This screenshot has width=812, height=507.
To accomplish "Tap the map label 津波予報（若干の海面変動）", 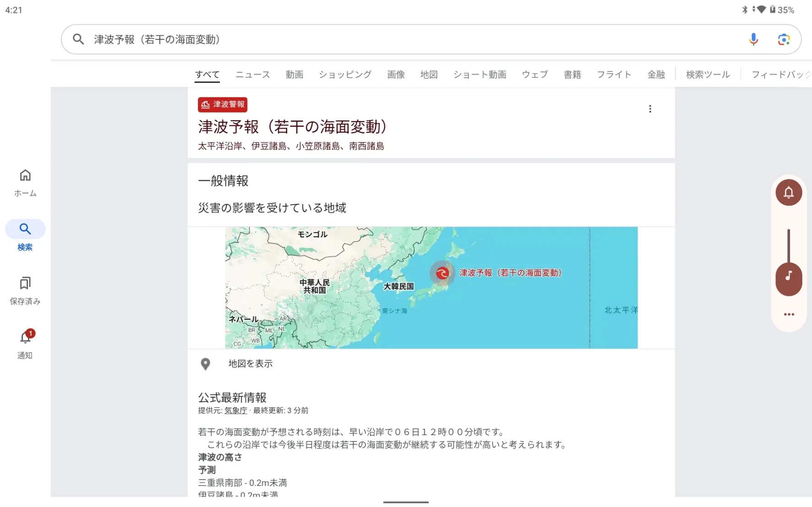I will point(511,273).
